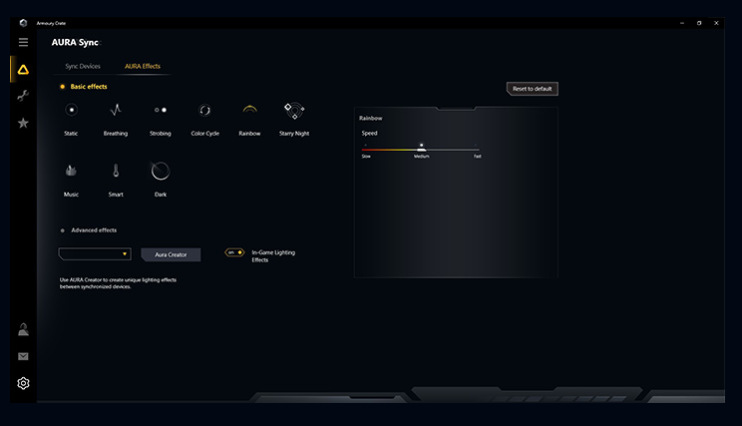Screen dimensions: 742x426
Task: Select the Strobing lighting effect
Action: tap(160, 118)
